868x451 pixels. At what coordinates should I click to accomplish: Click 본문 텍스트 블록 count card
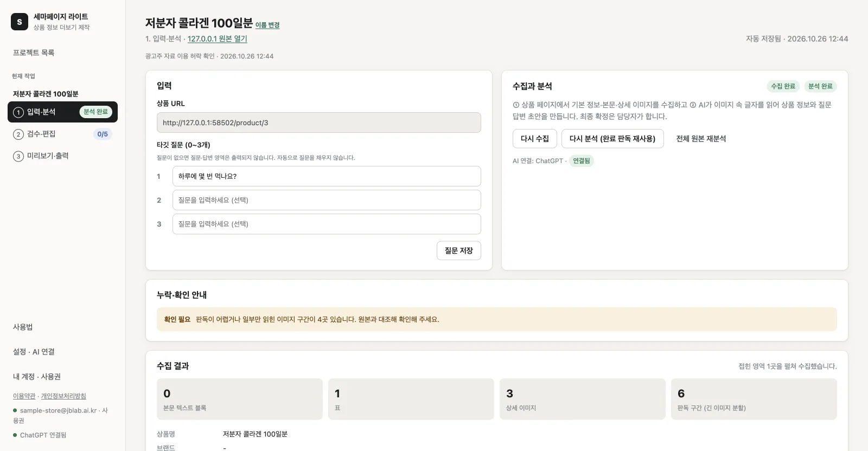[x=240, y=399]
